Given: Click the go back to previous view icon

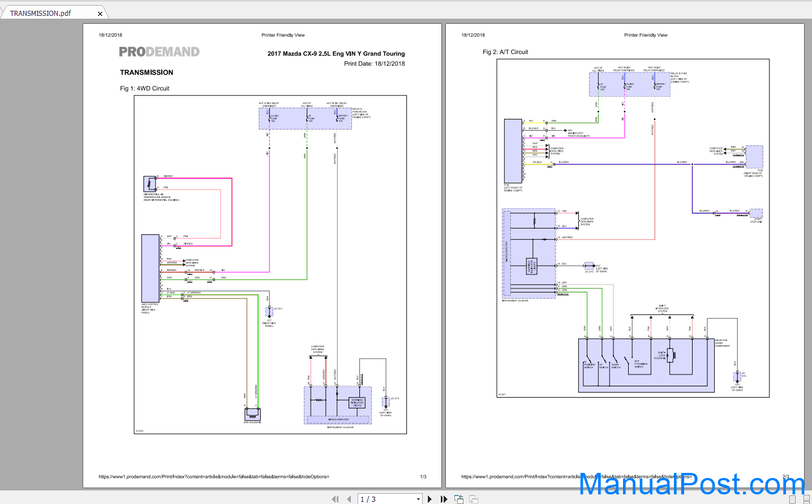Looking at the screenshot, I should pyautogui.click(x=459, y=499).
